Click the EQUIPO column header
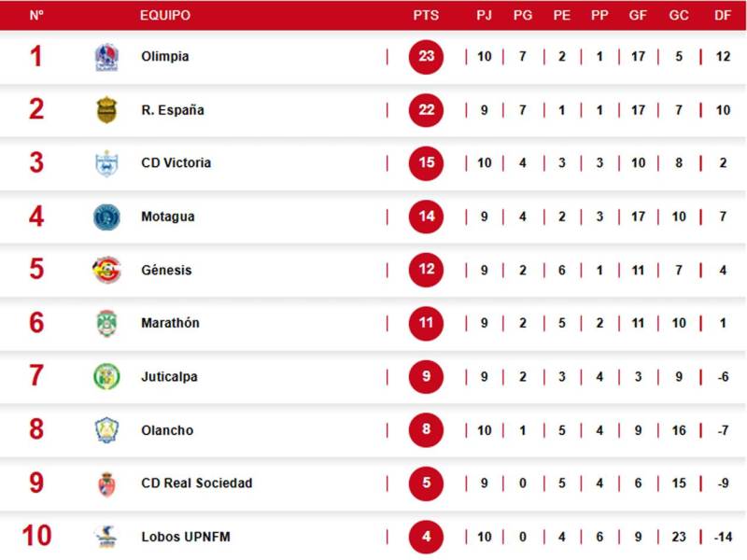The image size is (747, 560). 165,16
